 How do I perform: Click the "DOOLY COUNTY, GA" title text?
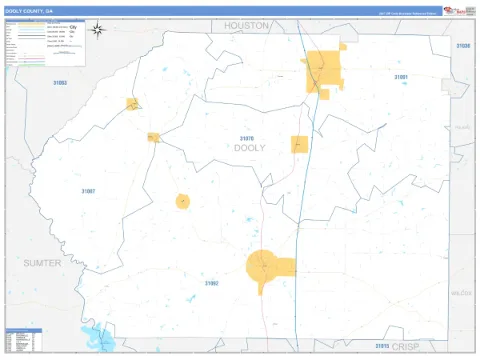click(x=29, y=11)
